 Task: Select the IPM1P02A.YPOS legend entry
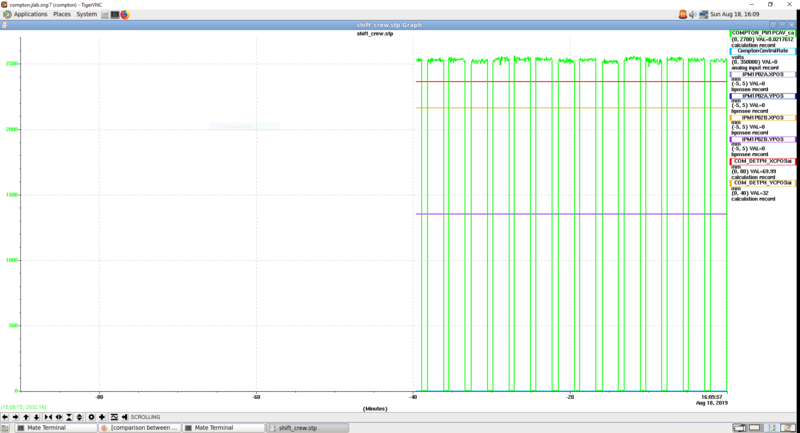click(763, 96)
